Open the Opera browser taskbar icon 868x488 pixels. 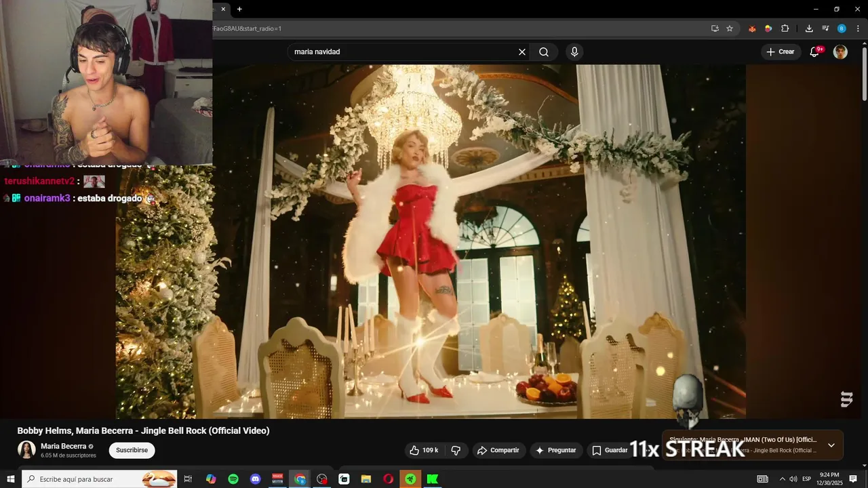[x=388, y=479]
